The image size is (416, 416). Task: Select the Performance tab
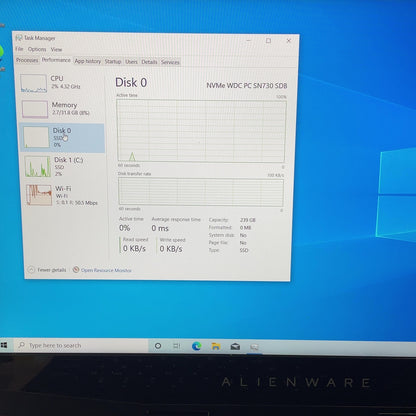click(x=56, y=60)
